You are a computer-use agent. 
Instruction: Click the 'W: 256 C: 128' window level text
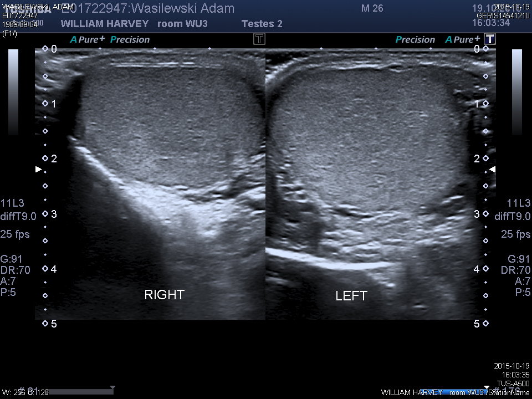[25, 392]
